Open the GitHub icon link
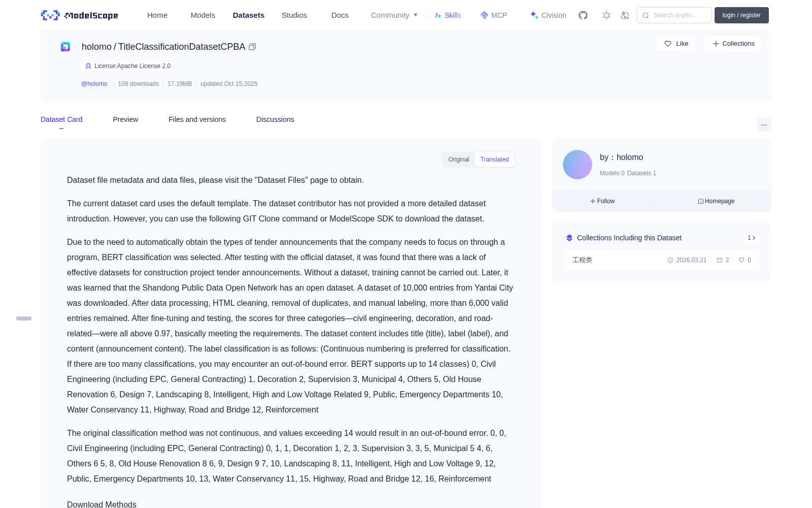The width and height of the screenshot is (812, 508). click(x=583, y=15)
